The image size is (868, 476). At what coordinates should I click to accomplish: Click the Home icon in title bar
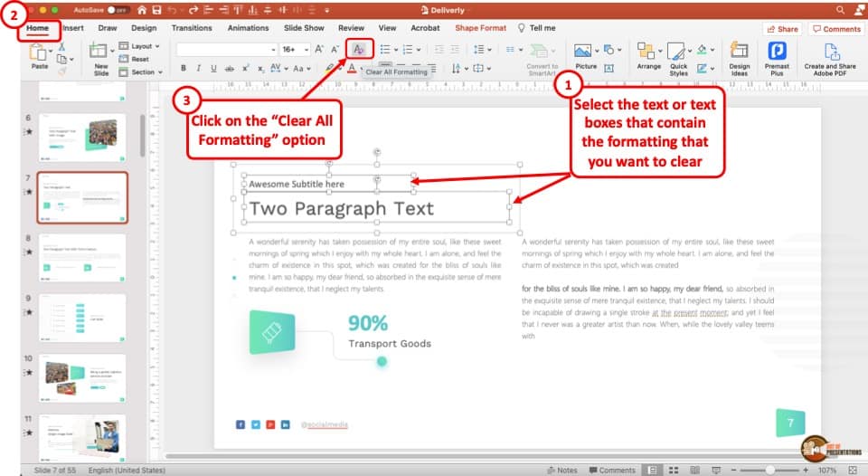tap(142, 10)
